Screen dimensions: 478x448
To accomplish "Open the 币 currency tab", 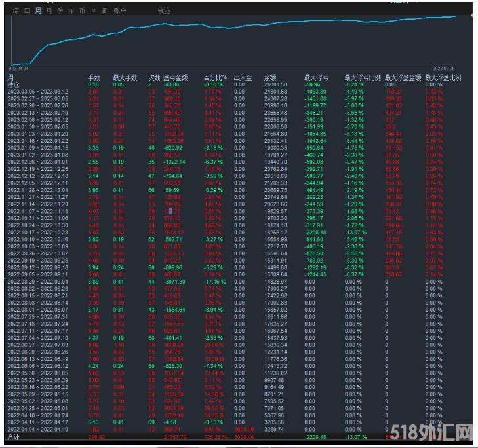I will coord(82,11).
